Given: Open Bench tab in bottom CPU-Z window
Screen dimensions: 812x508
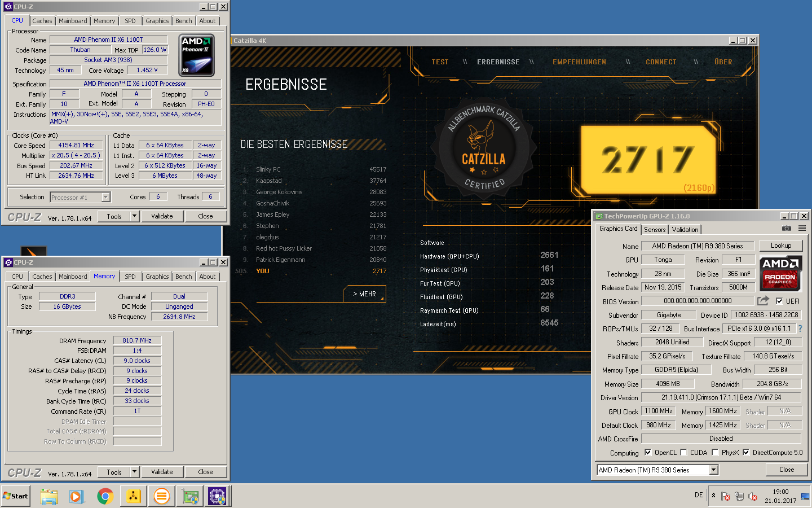Looking at the screenshot, I should [184, 277].
